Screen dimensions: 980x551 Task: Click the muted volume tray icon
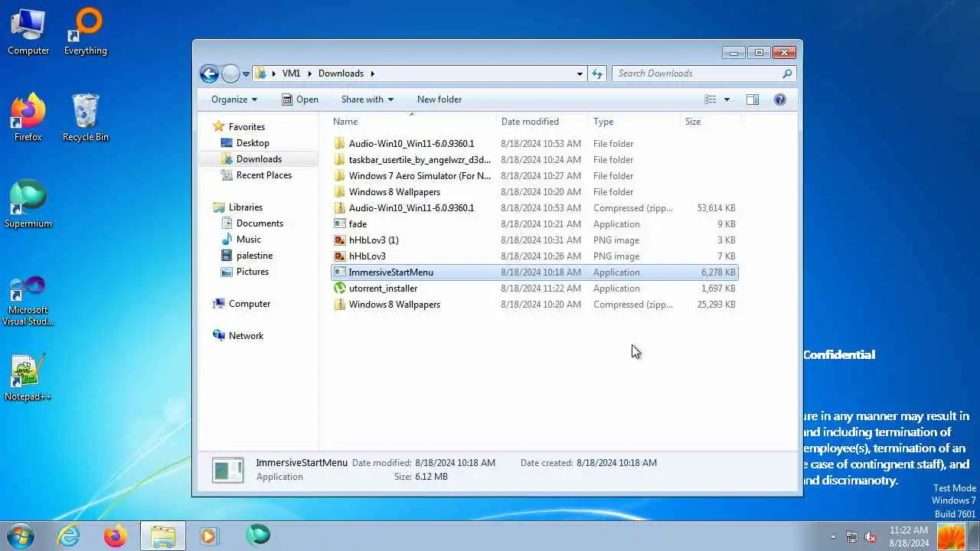pyautogui.click(x=871, y=536)
